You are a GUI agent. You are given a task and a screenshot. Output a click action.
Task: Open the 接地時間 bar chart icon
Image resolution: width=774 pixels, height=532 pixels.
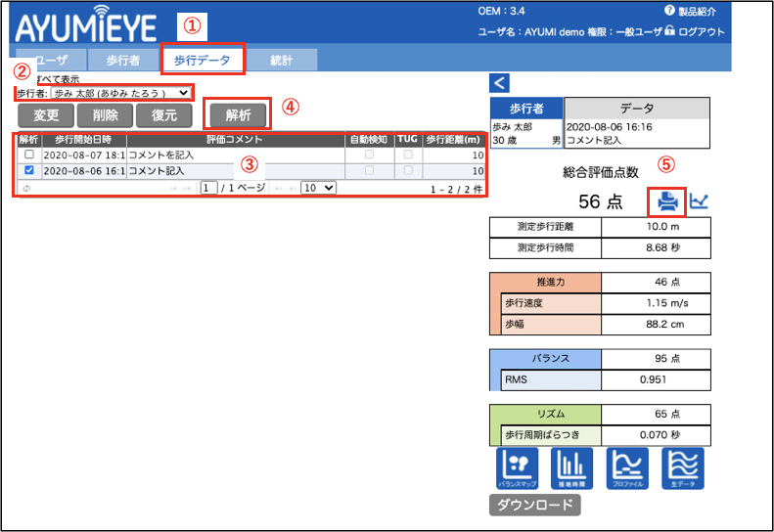(572, 469)
